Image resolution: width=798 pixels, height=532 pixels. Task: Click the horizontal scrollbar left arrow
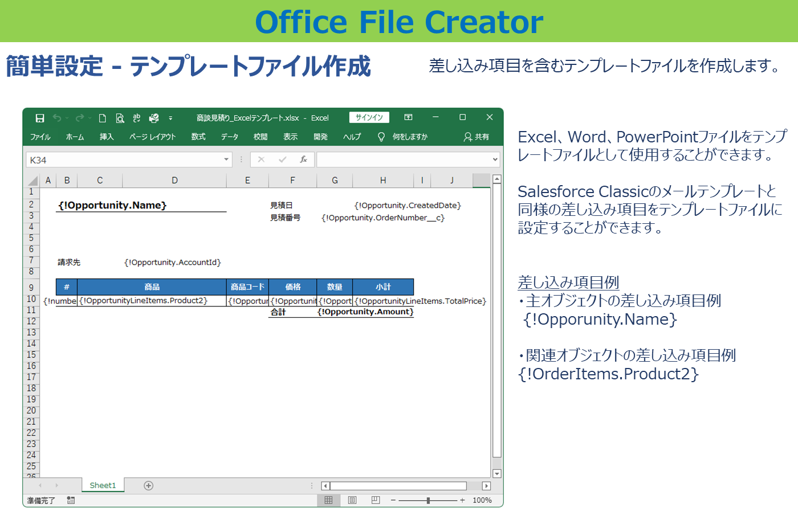(x=325, y=486)
